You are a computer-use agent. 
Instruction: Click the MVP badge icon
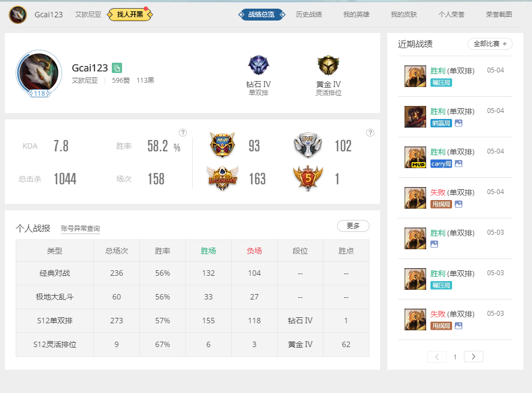coord(222,145)
